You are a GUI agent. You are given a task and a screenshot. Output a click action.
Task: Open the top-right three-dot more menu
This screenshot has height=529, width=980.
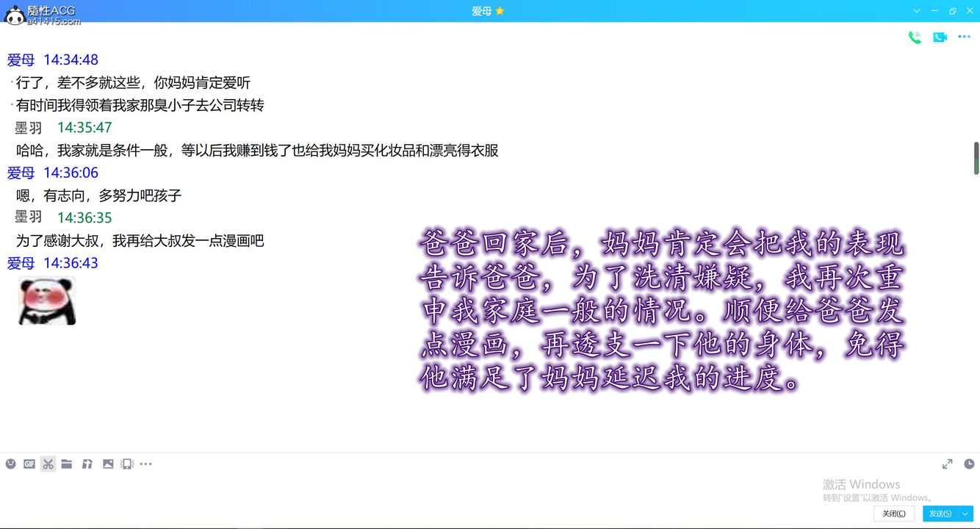pos(965,37)
